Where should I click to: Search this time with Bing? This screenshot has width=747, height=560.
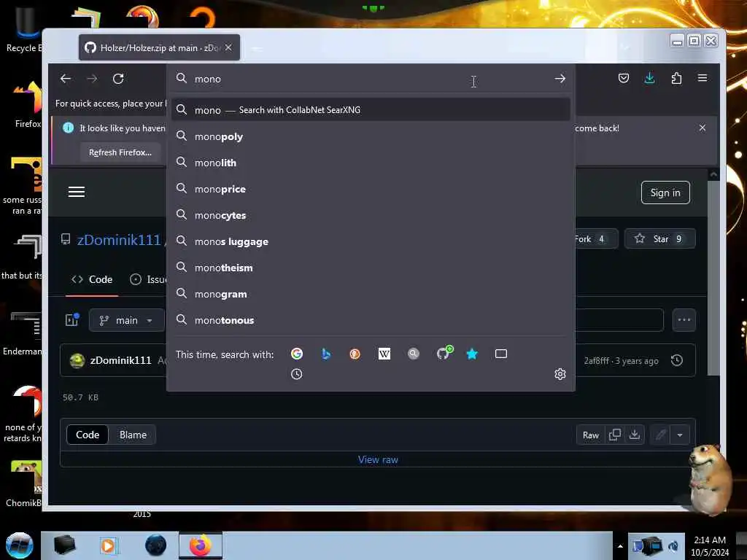point(326,354)
